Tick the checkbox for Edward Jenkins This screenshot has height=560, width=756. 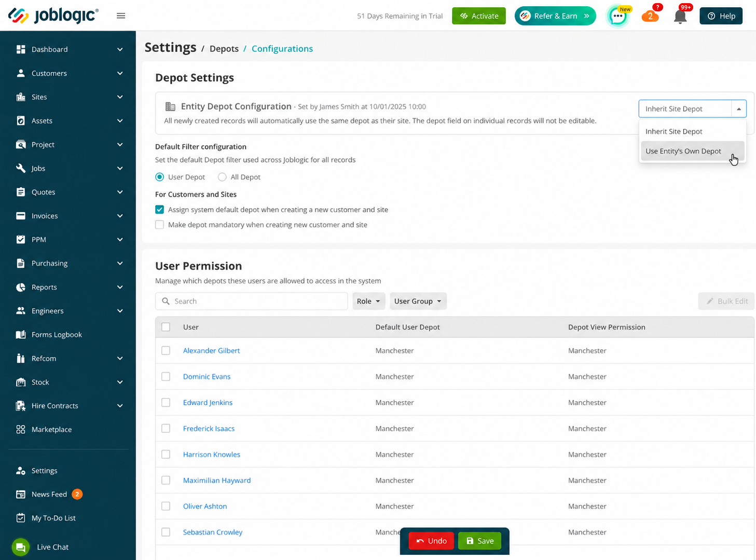click(166, 403)
